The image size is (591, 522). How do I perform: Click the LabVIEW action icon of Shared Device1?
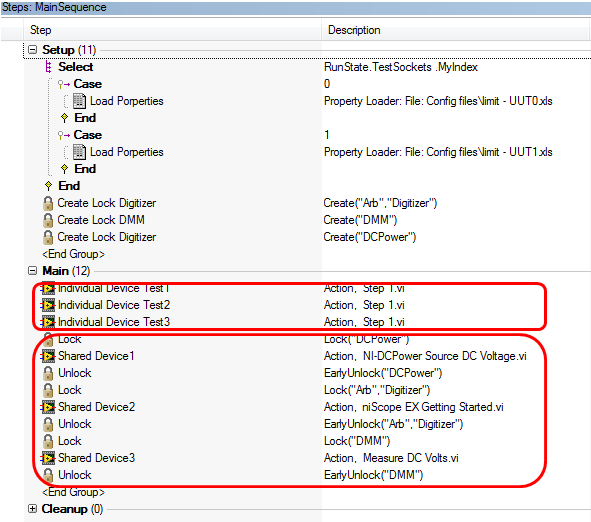tap(48, 356)
